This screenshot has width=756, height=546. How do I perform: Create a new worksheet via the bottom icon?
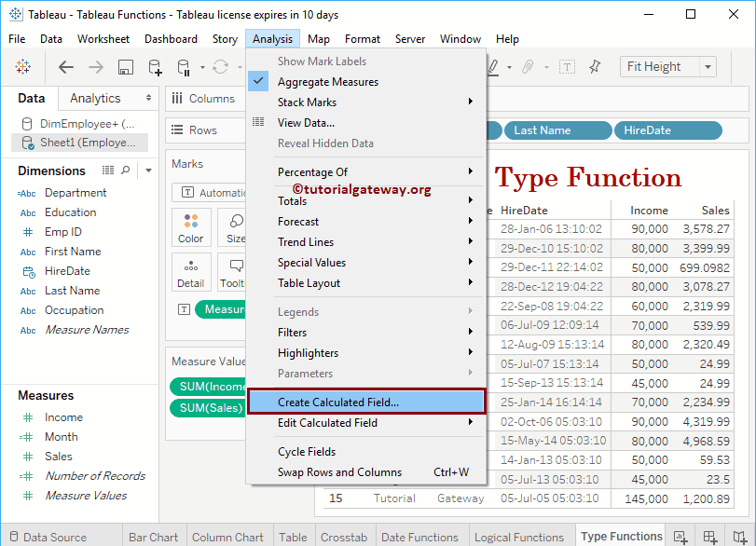coord(680,538)
